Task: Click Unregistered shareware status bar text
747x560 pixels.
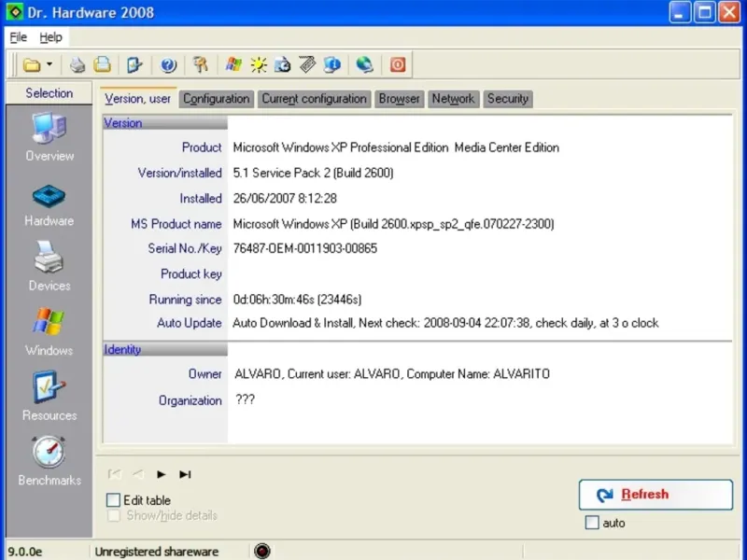Action: [157, 552]
